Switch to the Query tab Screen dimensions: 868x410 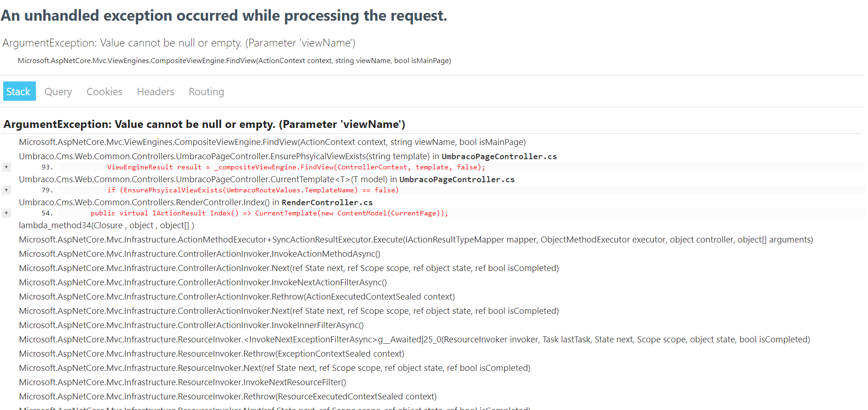58,91
